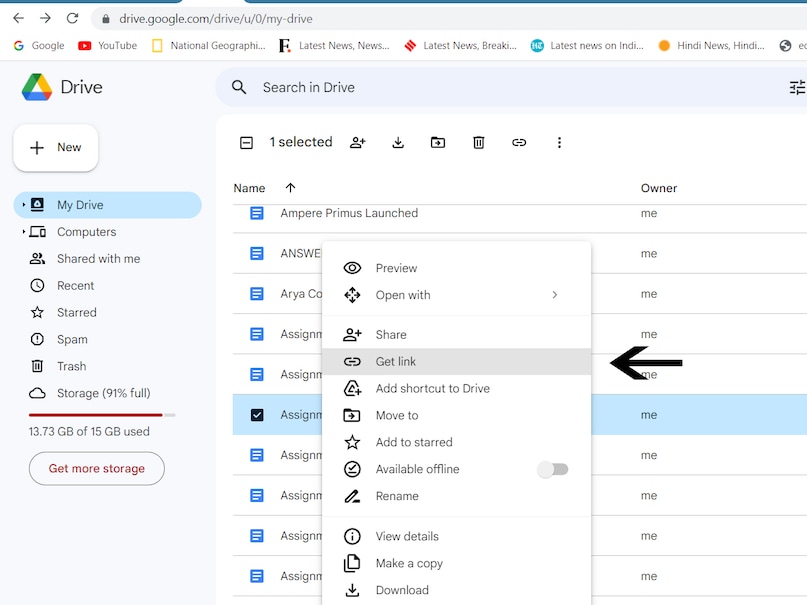Select Get link from context menu

tap(396, 362)
